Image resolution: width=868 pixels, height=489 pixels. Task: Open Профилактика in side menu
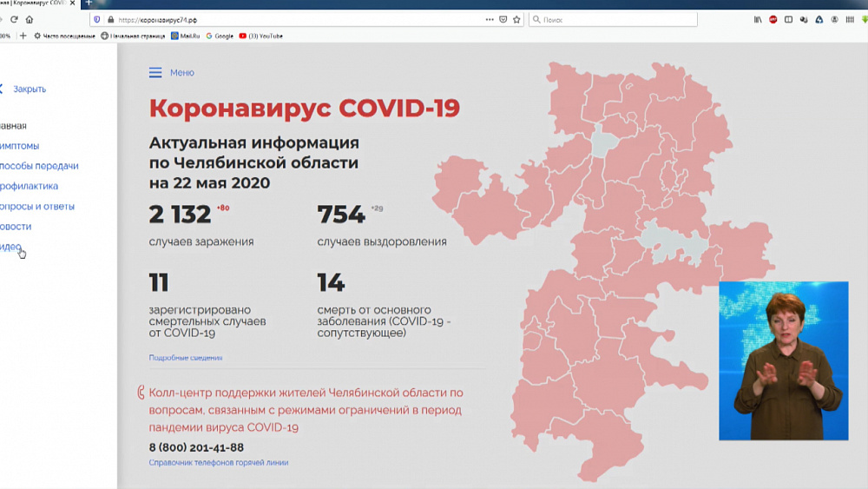(x=29, y=186)
